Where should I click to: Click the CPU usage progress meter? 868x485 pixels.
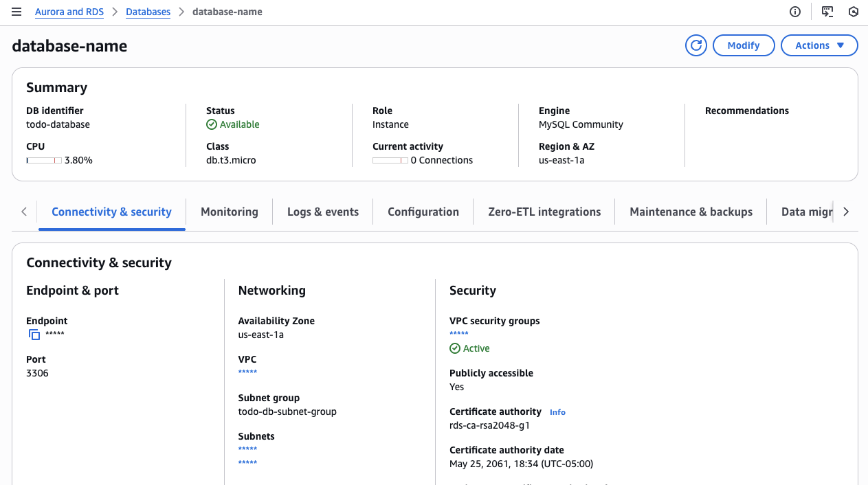coord(43,159)
